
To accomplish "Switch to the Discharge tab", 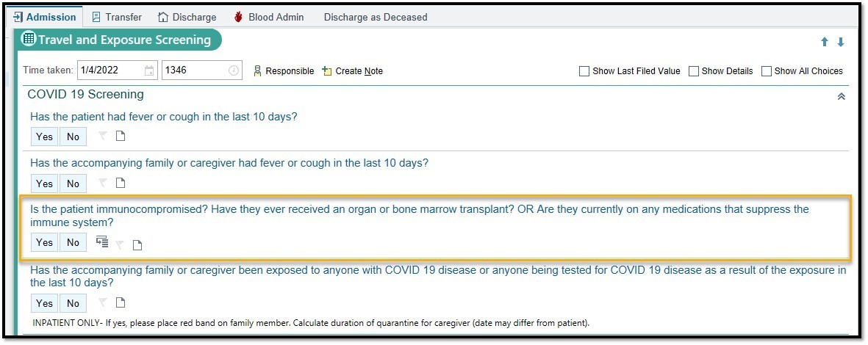I will (x=187, y=17).
